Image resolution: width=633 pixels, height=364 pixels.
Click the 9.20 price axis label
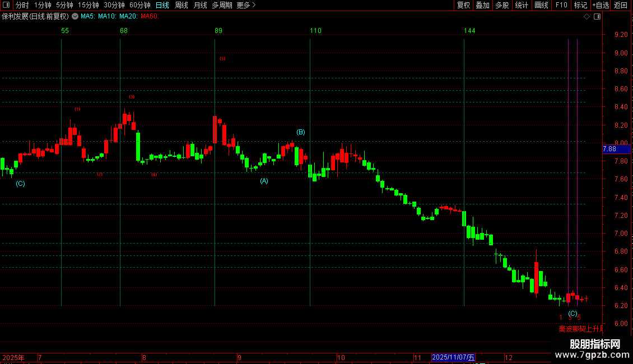click(621, 35)
